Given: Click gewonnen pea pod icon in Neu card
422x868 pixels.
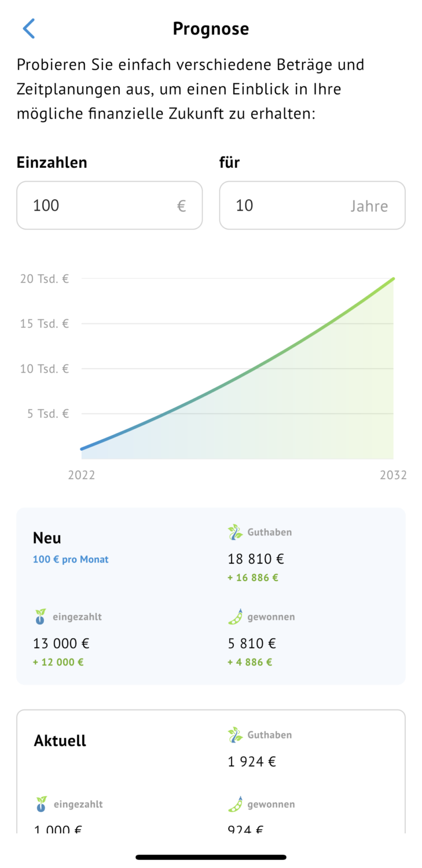Looking at the screenshot, I should coord(235,617).
